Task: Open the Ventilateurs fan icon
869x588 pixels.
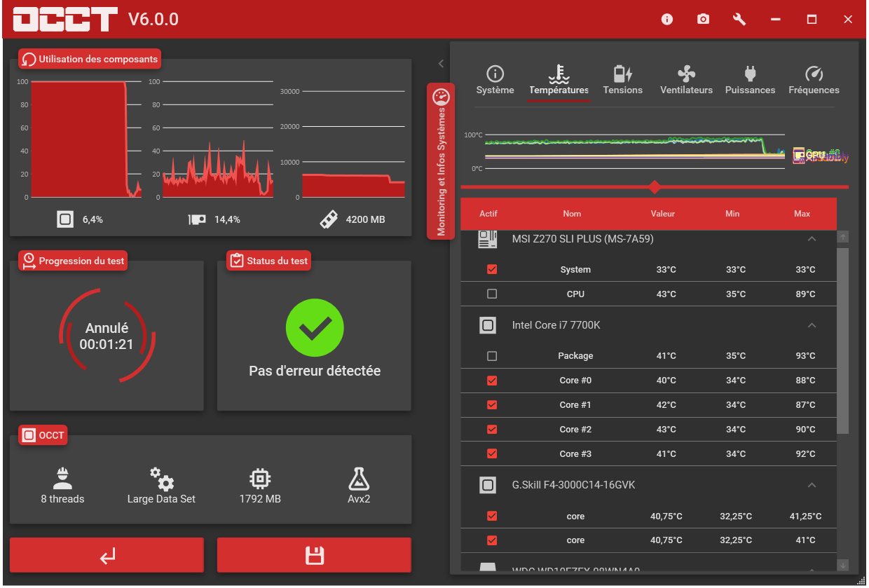Action: tap(686, 74)
